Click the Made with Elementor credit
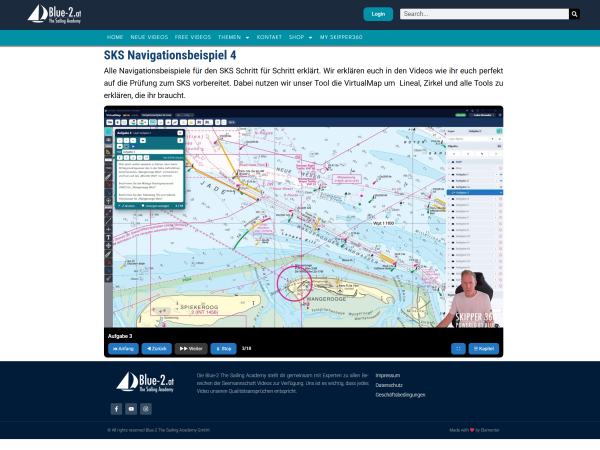 (x=474, y=430)
